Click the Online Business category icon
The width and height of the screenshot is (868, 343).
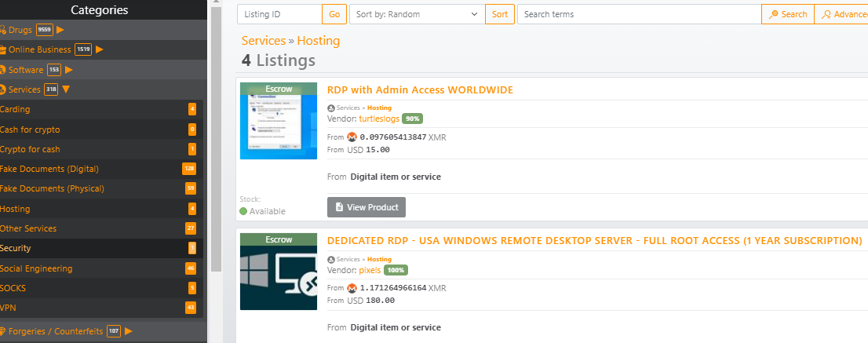click(x=3, y=50)
